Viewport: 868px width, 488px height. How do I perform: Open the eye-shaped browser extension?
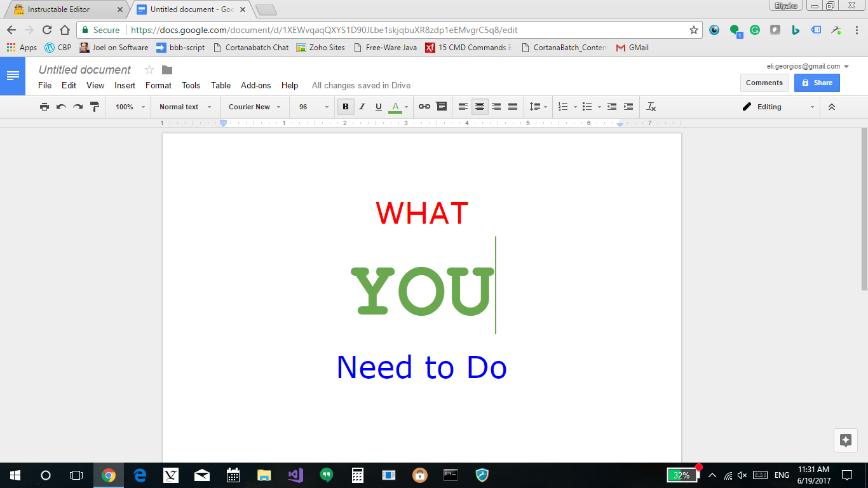click(x=714, y=30)
